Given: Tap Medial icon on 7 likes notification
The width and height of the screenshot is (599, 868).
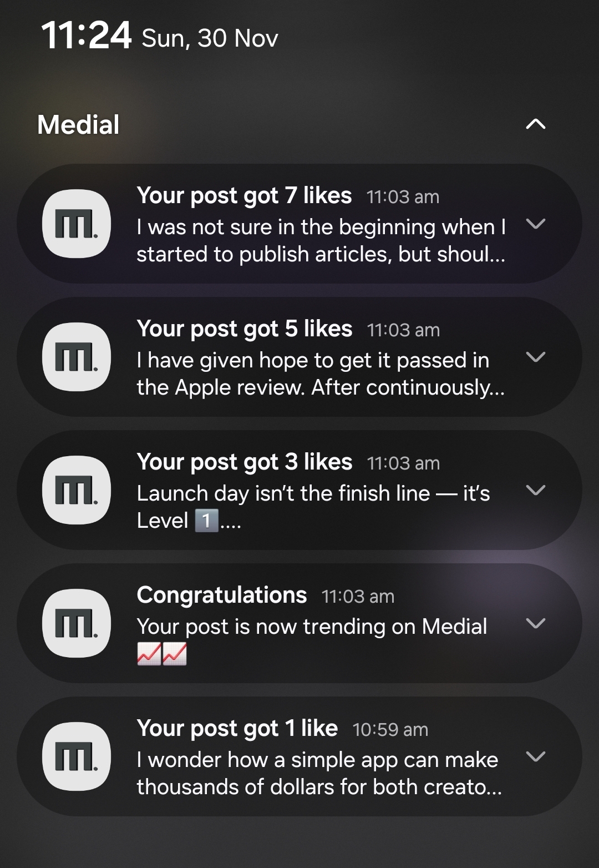Looking at the screenshot, I should point(77,224).
